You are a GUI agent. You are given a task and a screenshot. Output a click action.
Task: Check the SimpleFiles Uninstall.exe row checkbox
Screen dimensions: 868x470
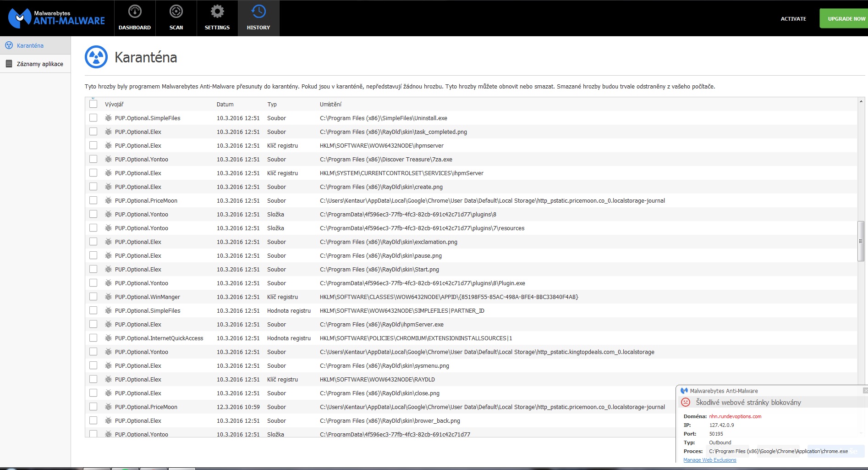coord(93,118)
